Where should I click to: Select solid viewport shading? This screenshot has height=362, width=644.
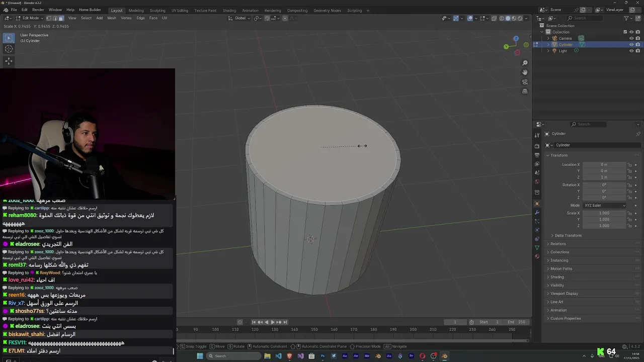508,18
